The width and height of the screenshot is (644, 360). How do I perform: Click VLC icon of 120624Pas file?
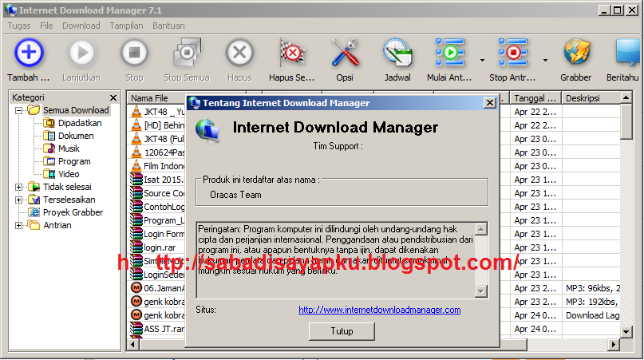[x=136, y=152]
